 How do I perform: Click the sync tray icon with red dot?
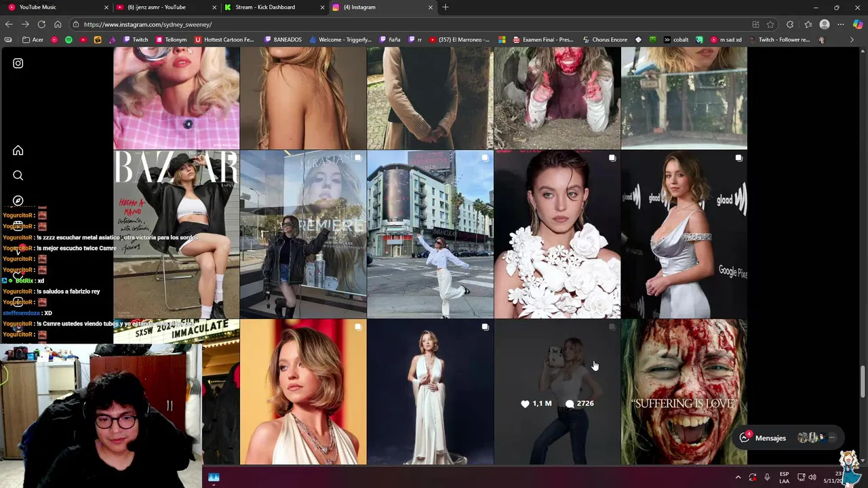tap(752, 477)
